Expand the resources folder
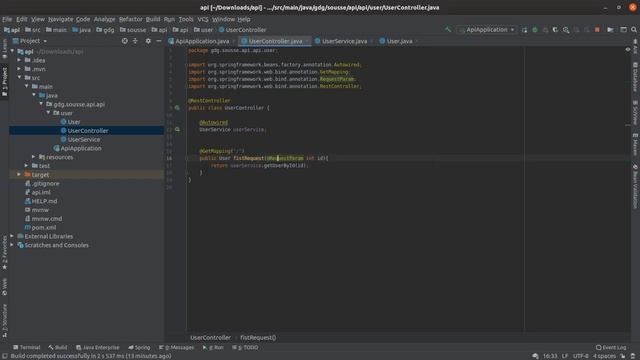The image size is (640, 360). [34, 157]
